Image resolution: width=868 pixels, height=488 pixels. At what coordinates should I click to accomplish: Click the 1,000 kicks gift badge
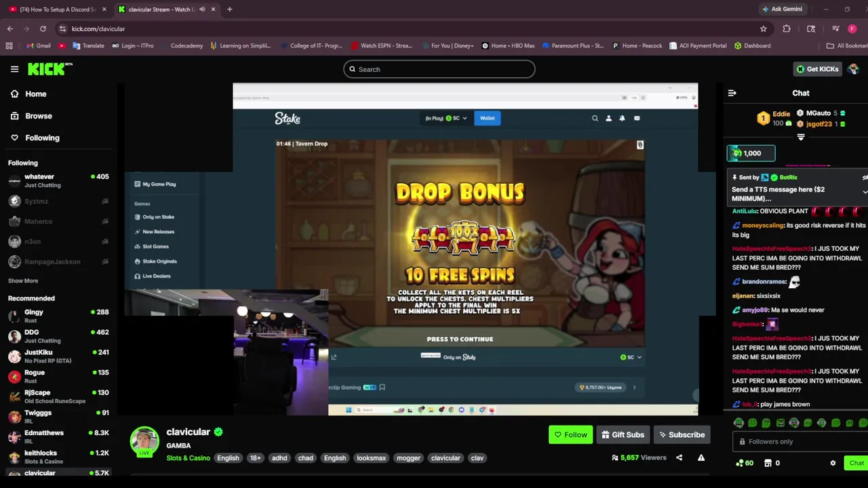[x=751, y=153]
